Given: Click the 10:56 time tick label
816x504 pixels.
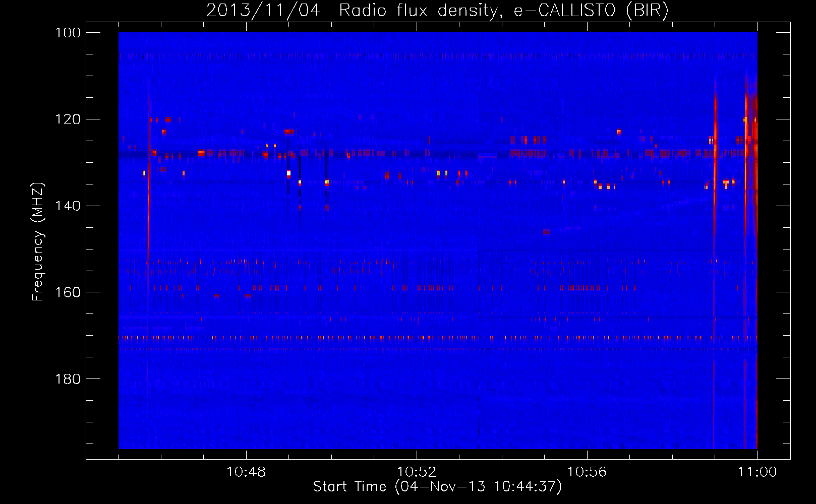Looking at the screenshot, I should (587, 472).
